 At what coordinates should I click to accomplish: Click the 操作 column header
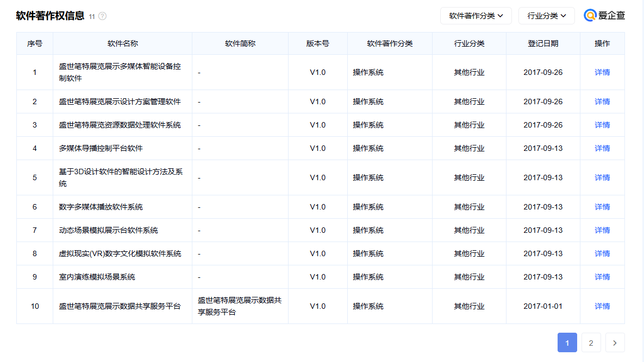point(602,43)
